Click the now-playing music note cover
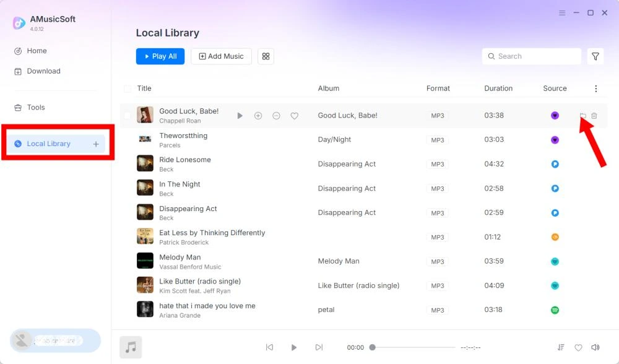619x364 pixels. pos(131,347)
